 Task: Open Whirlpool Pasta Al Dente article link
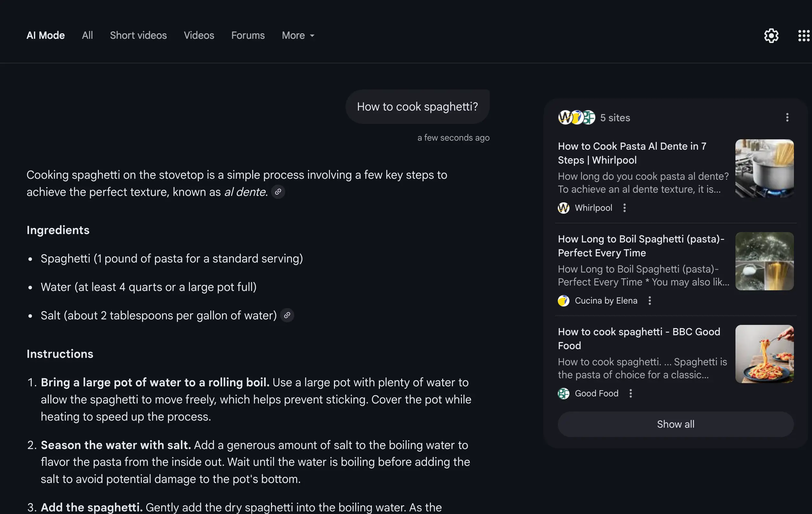(631, 153)
